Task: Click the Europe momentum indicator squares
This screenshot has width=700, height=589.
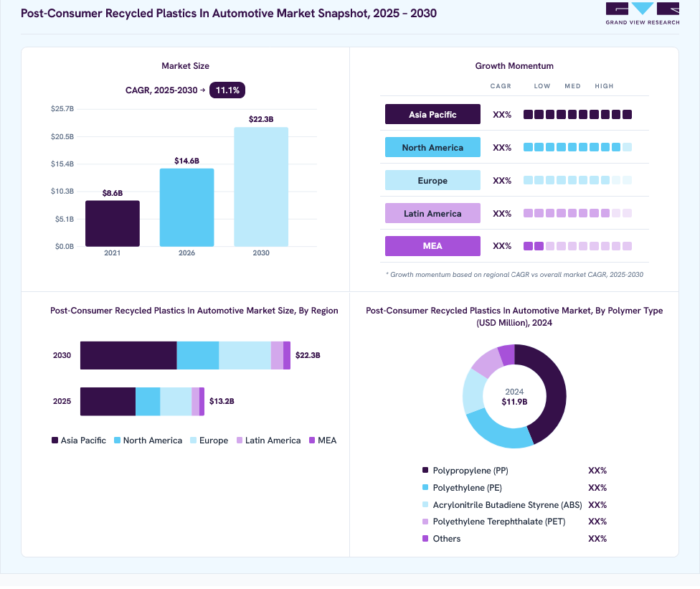Action: coord(577,180)
